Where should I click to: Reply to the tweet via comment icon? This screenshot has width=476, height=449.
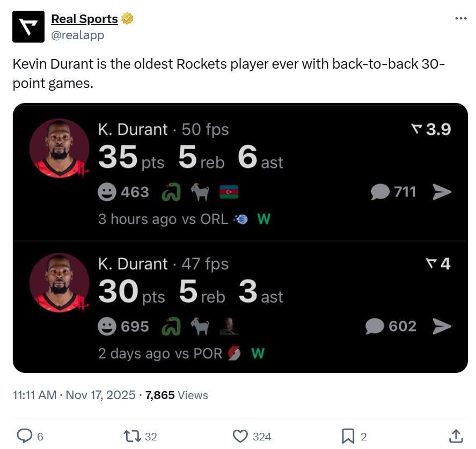(x=25, y=436)
